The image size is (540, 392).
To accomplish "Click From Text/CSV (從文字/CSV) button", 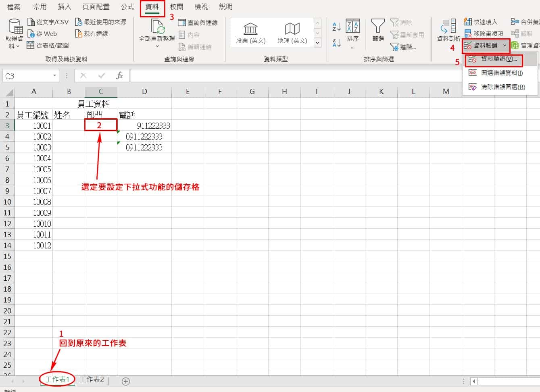I will [x=48, y=22].
